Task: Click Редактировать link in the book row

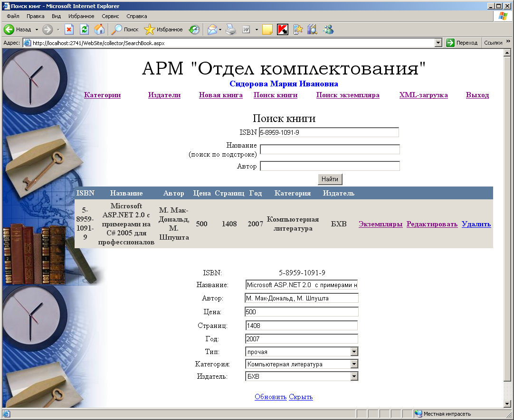Action: point(432,224)
